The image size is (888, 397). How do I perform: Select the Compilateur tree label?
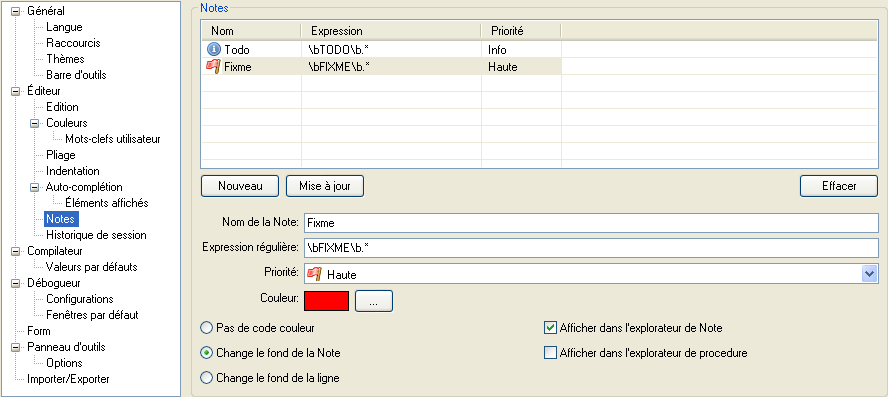[55, 251]
